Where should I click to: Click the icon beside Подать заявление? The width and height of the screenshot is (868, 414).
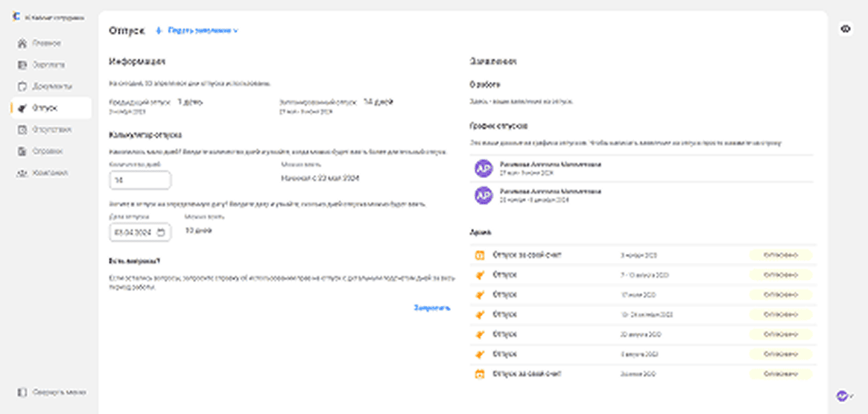[158, 31]
